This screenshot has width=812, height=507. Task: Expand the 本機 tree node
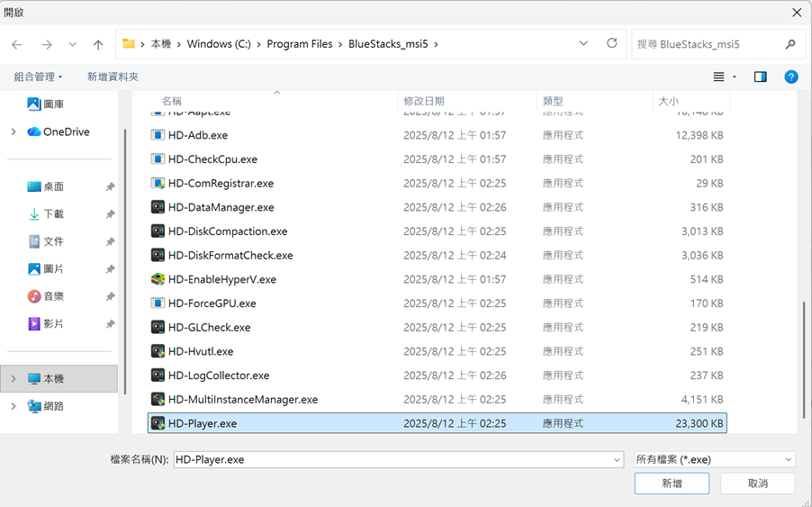(14, 378)
